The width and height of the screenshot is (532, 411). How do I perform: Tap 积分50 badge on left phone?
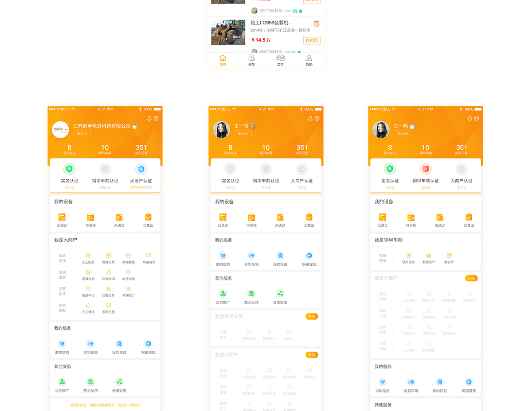(x=82, y=133)
